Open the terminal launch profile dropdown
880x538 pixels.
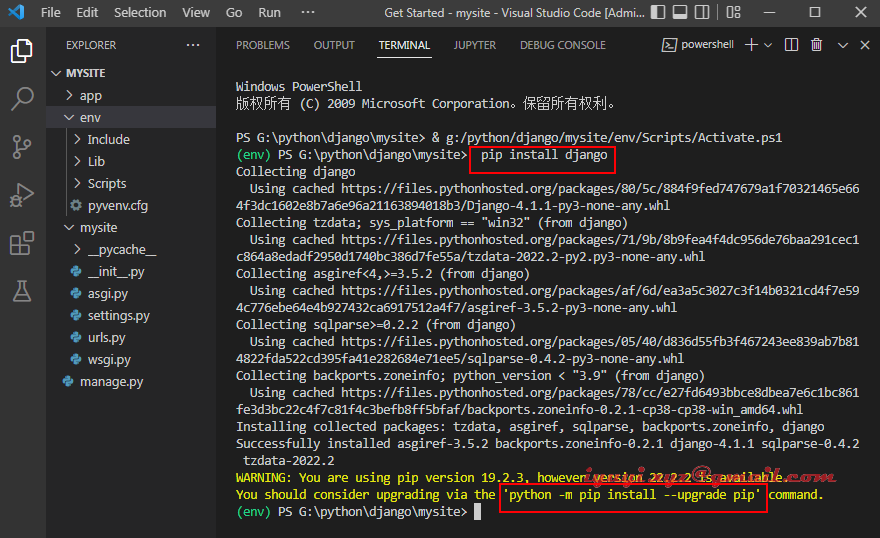point(767,45)
